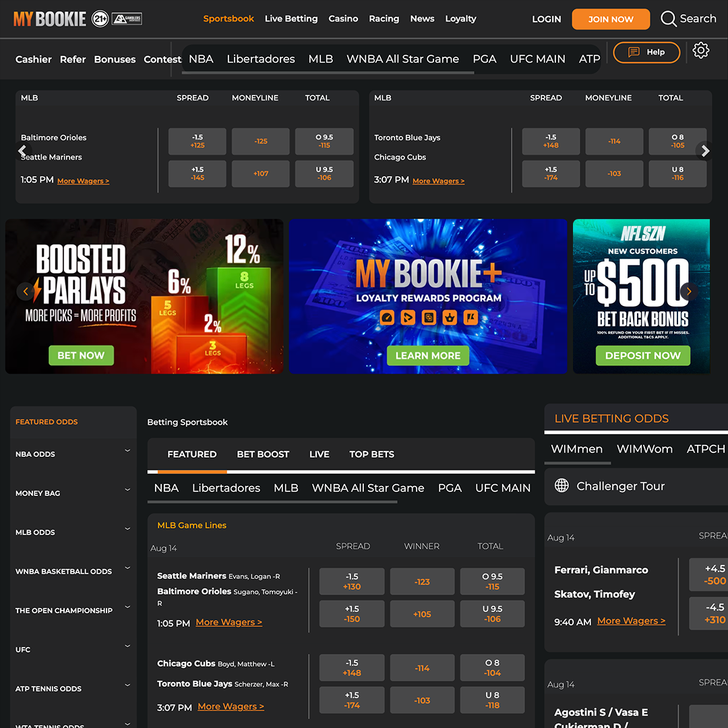The height and width of the screenshot is (728, 728).
Task: Click the JOIN NOW button
Action: (x=611, y=19)
